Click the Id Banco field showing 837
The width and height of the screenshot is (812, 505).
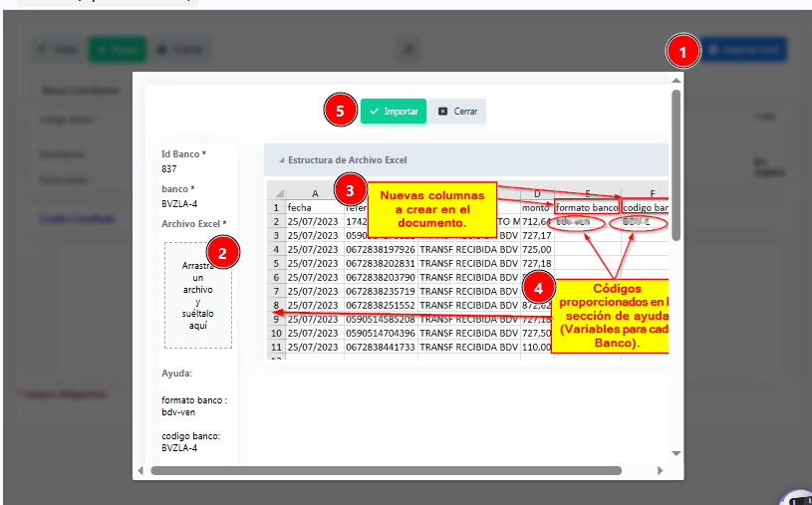click(x=169, y=169)
